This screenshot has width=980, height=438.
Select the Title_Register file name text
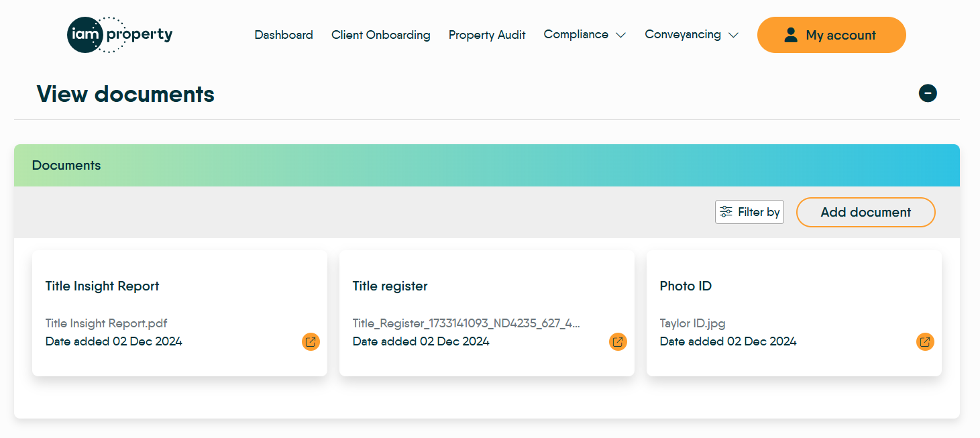466,323
